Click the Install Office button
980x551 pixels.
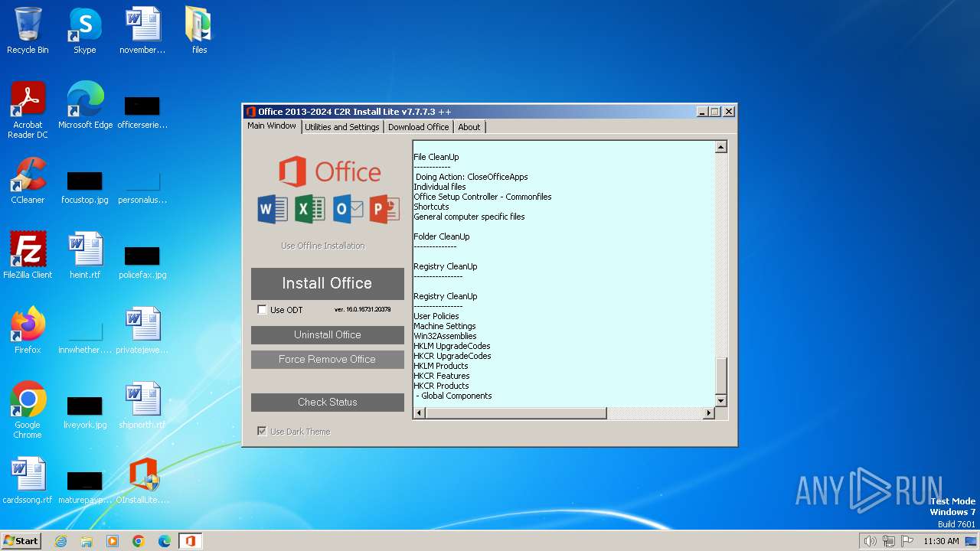(x=328, y=283)
